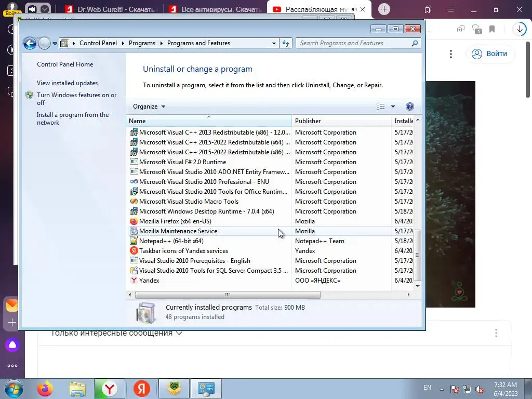Select the Yandex program icon

134,280
